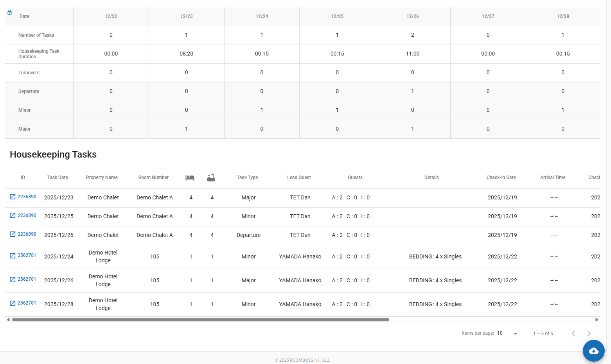The width and height of the screenshot is (611, 364).
Task: Sort by Task Date column header
Action: coord(58,178)
